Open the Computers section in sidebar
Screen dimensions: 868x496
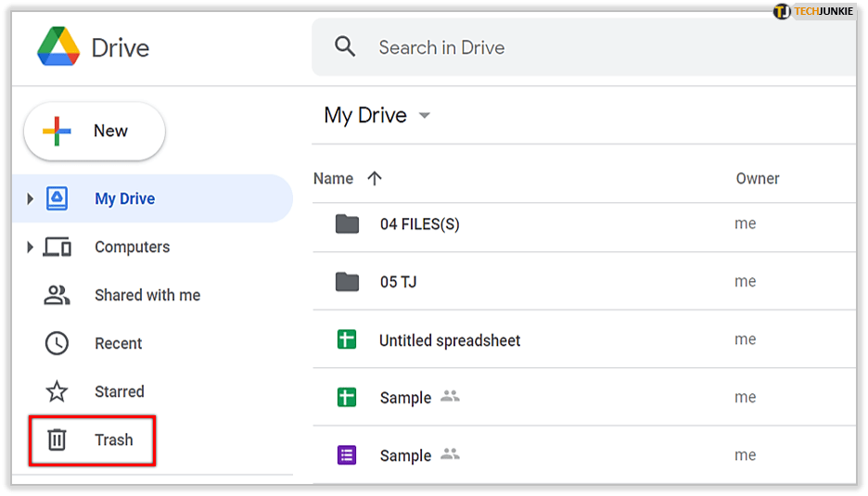132,247
